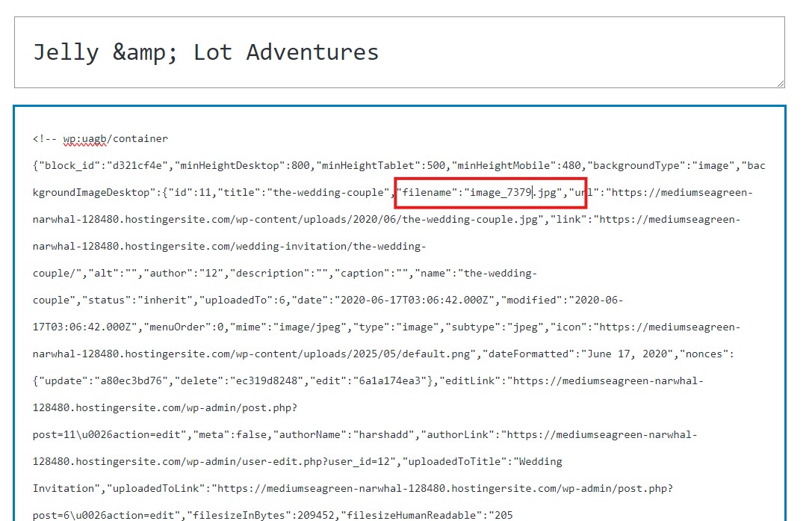
Task: Click the text 'post=11\u0026action=edit'
Action: point(107,435)
